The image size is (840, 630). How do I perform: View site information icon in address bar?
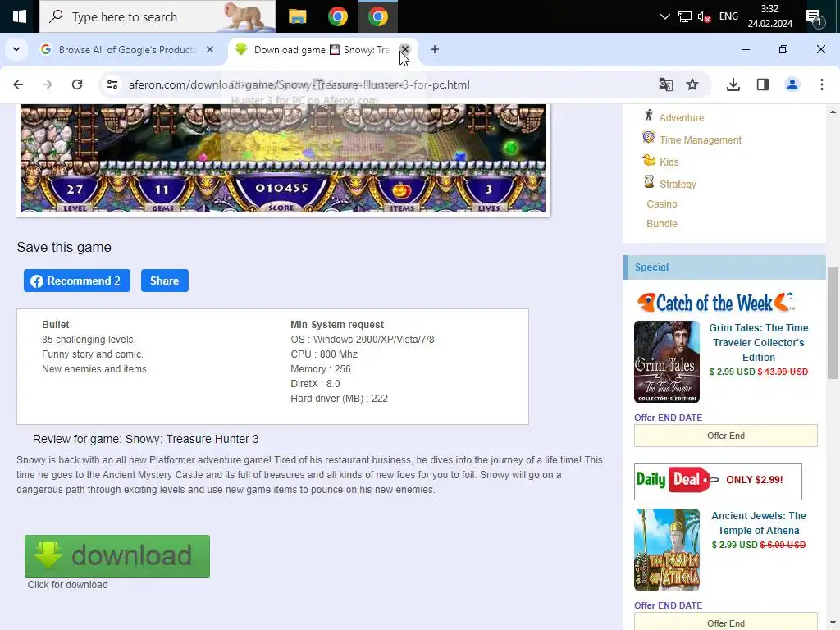112,84
